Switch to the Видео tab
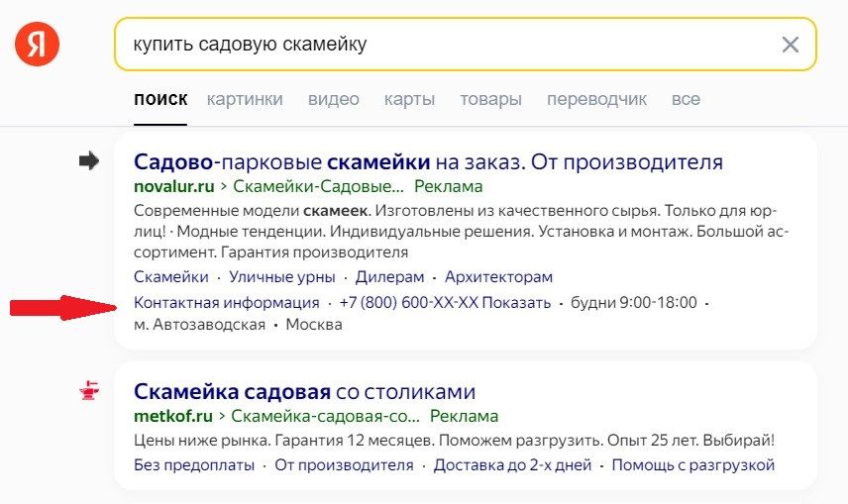 tap(333, 99)
